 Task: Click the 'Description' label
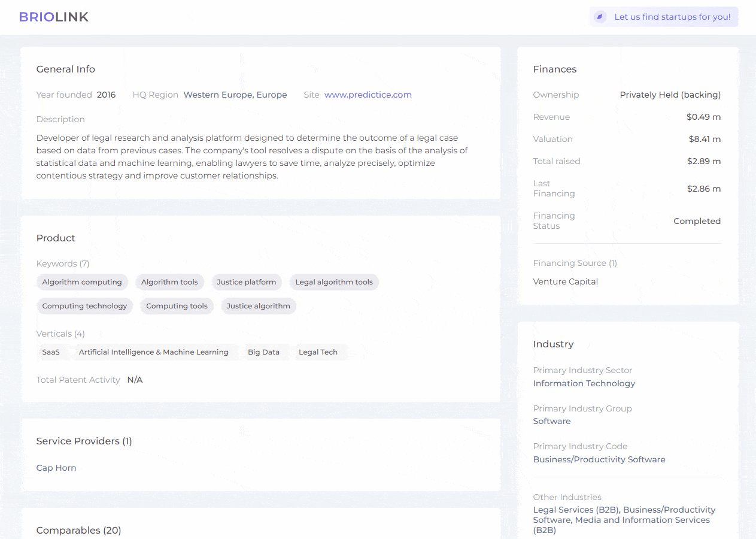60,119
